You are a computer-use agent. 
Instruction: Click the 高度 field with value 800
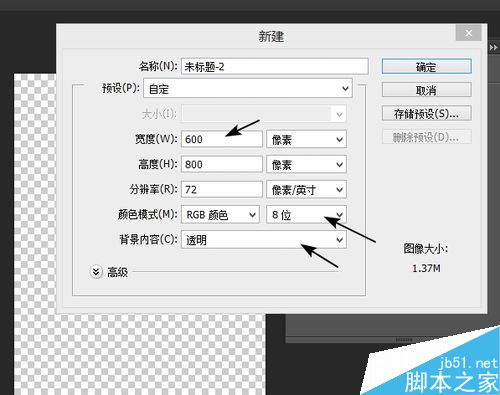click(222, 164)
